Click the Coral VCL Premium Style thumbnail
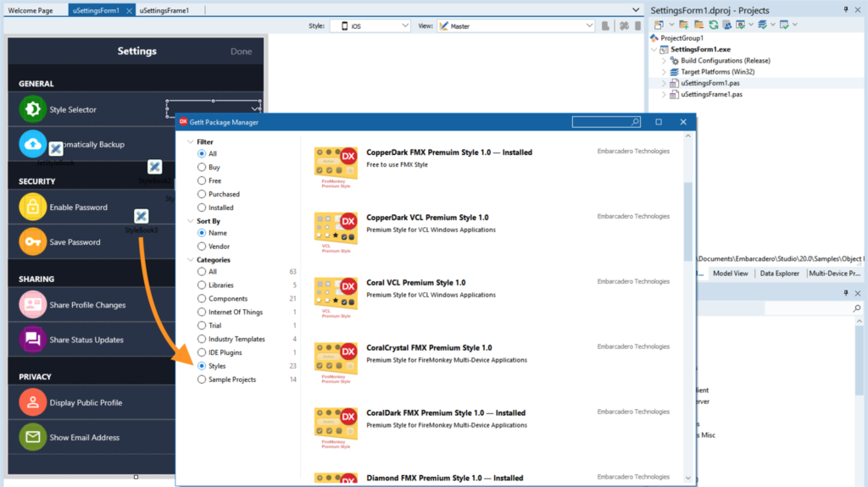Screen dimensions: 868x487 (336, 298)
